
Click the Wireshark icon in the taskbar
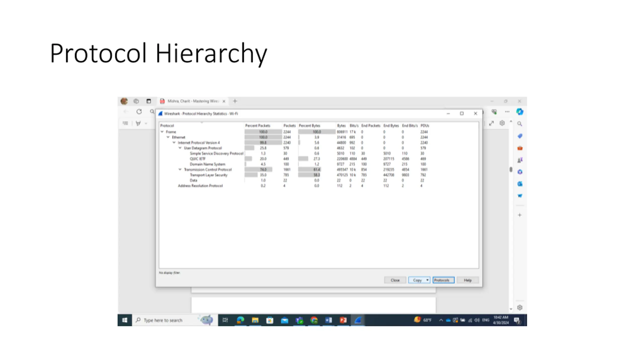358,320
